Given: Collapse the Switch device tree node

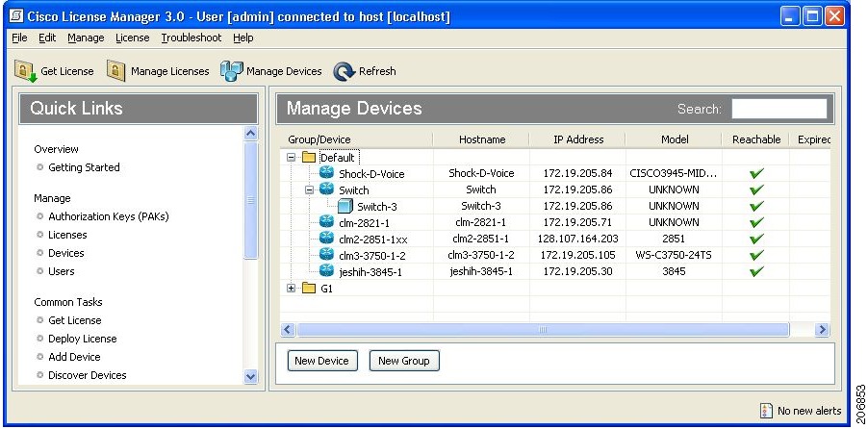Looking at the screenshot, I should [310, 189].
